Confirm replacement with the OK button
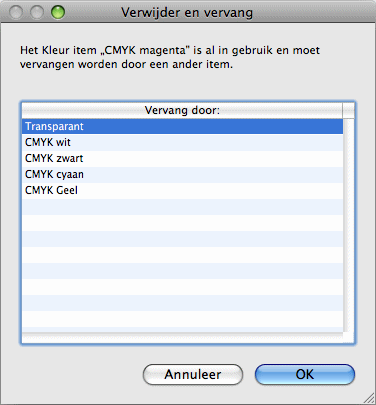376x405 pixels. click(305, 374)
